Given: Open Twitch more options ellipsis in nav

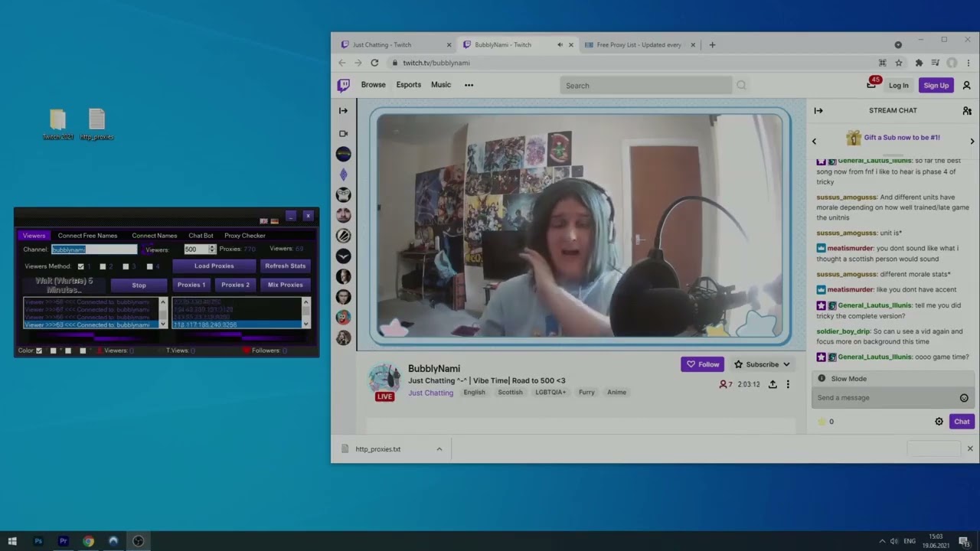Looking at the screenshot, I should (469, 85).
